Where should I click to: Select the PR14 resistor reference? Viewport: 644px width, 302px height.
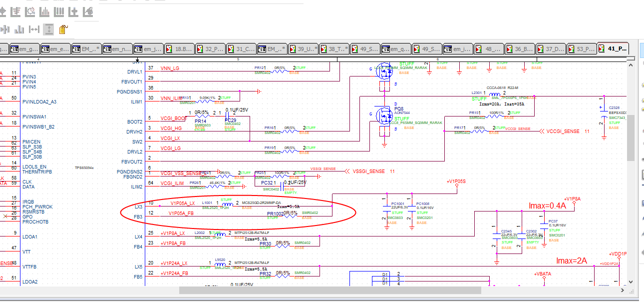pos(201,120)
